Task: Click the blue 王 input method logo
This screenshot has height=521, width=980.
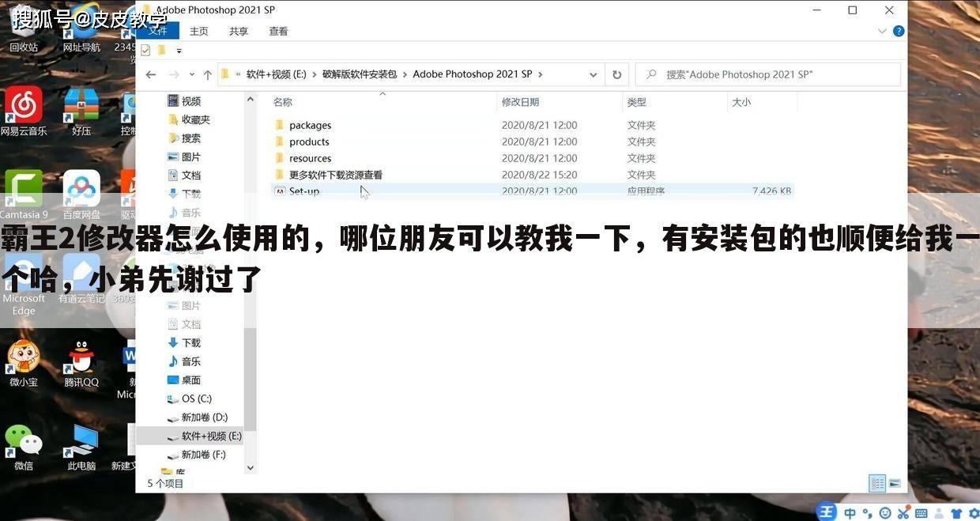Action: tap(826, 512)
